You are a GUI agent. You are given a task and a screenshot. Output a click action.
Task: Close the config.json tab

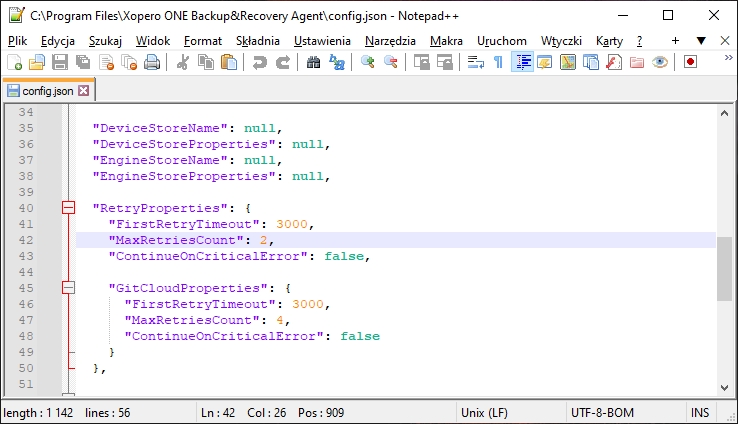point(84,91)
